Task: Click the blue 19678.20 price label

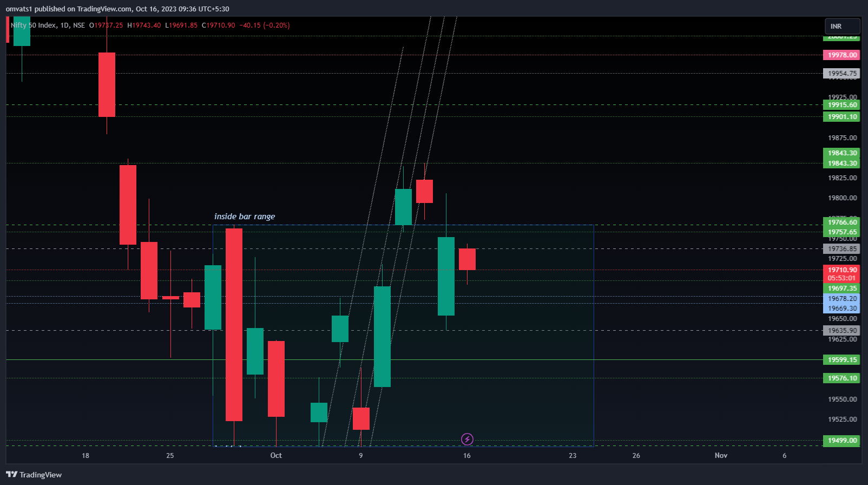Action: pos(841,299)
